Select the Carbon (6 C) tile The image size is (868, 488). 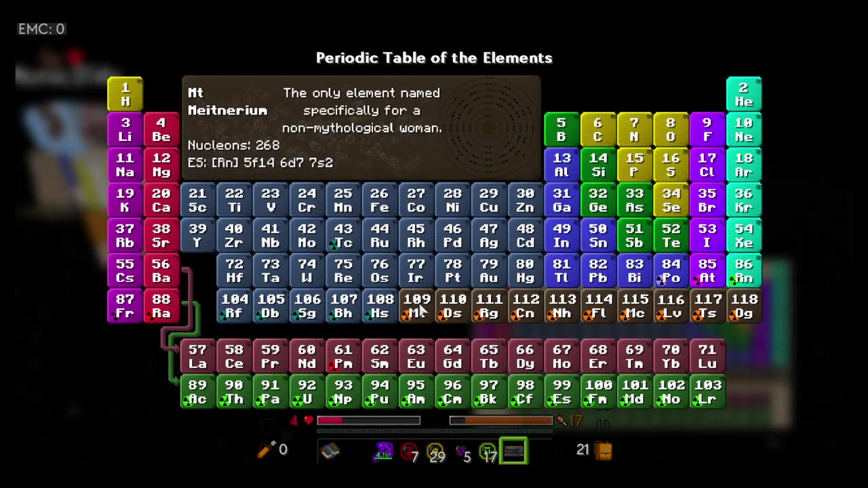598,129
